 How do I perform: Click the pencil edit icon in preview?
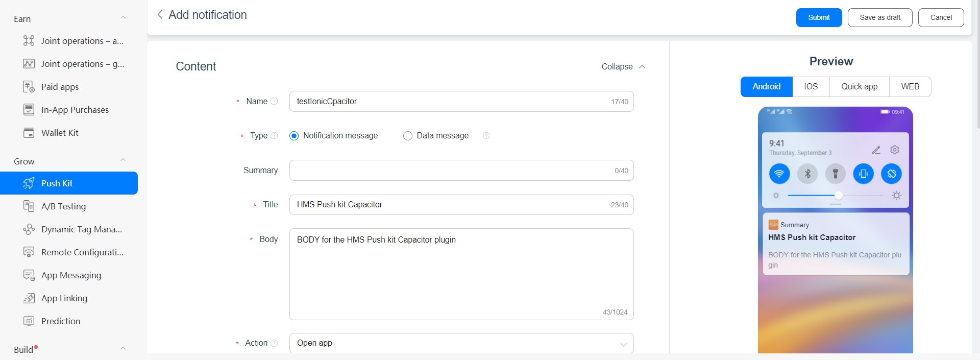click(x=876, y=150)
